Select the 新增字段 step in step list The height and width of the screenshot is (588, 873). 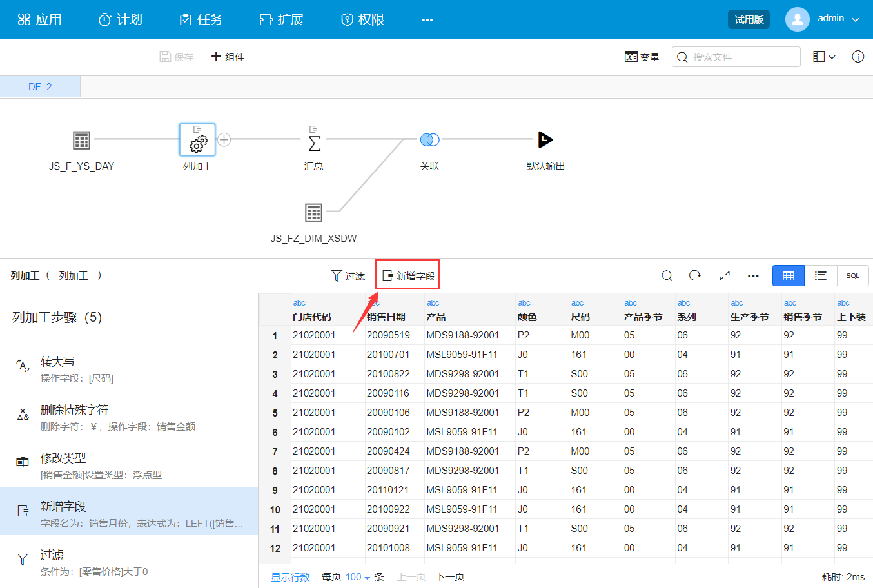129,511
